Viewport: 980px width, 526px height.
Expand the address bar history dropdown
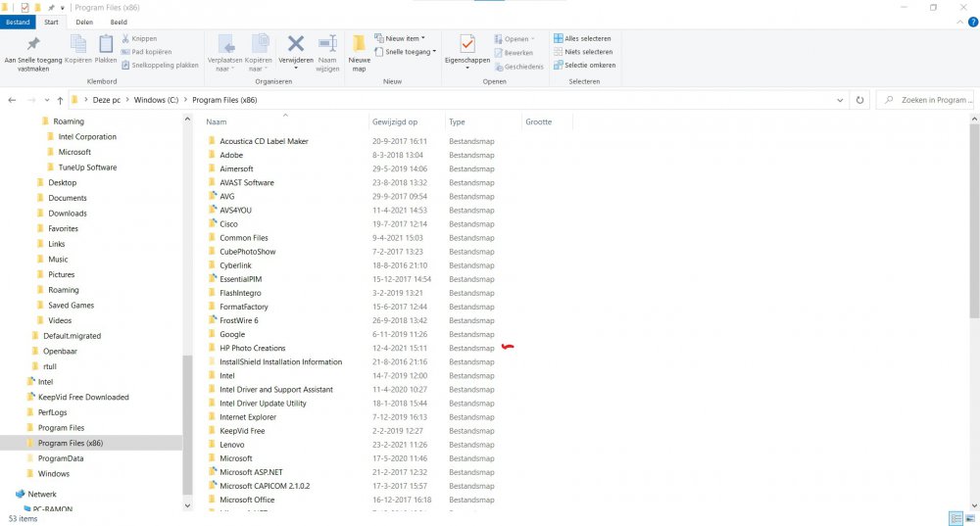(x=841, y=100)
